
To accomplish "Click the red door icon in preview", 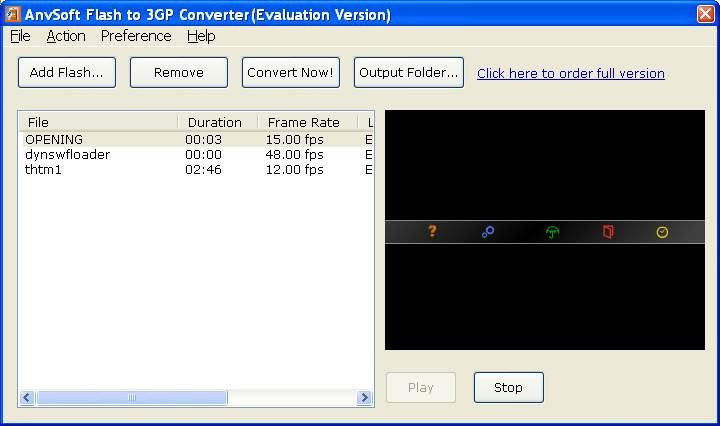I will [608, 232].
